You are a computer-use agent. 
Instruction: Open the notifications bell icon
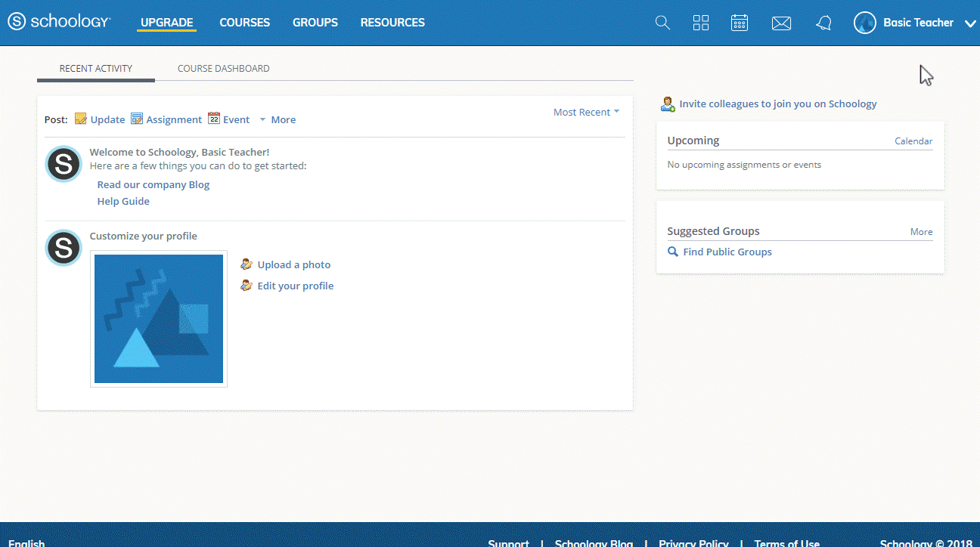[823, 23]
